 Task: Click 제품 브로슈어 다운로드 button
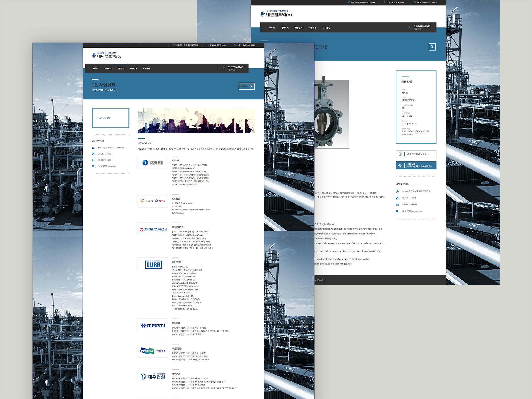(x=416, y=154)
